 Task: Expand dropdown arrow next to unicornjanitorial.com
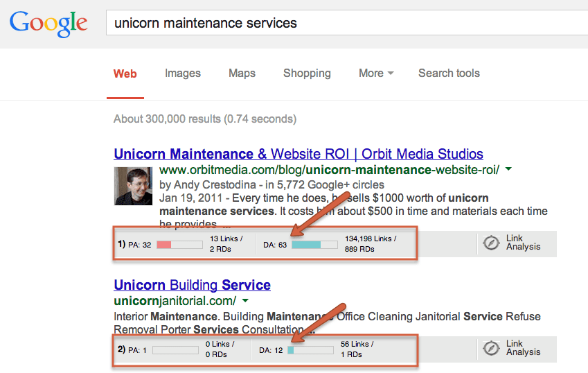click(x=245, y=301)
